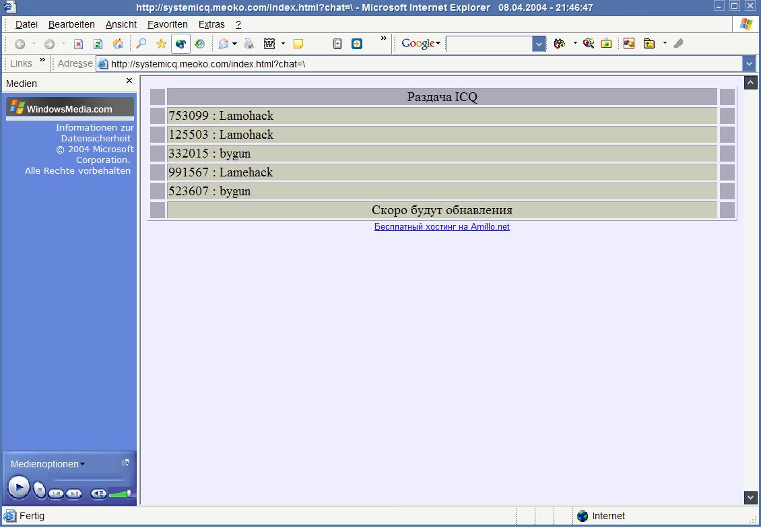Undock the media player pop-out icon

pos(125,463)
